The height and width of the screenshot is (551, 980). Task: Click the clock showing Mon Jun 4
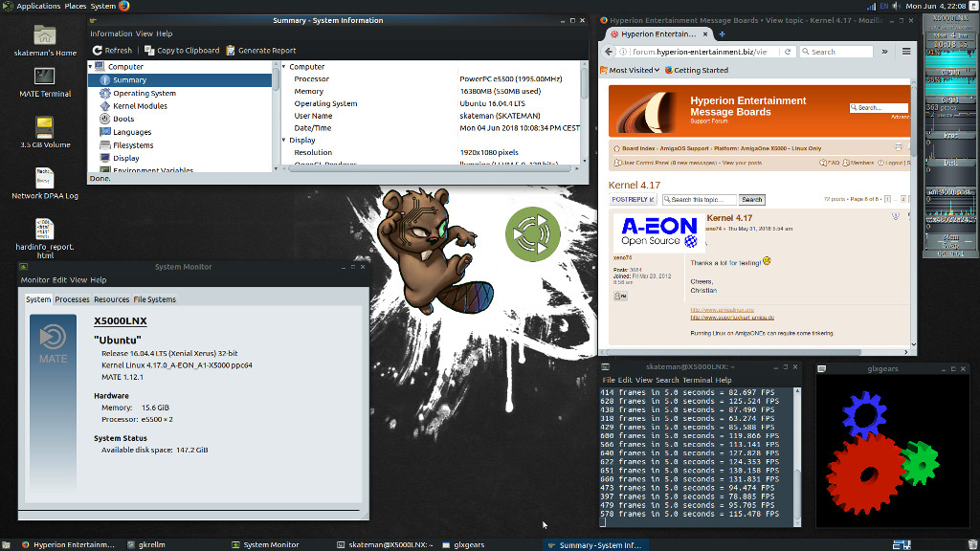point(936,6)
